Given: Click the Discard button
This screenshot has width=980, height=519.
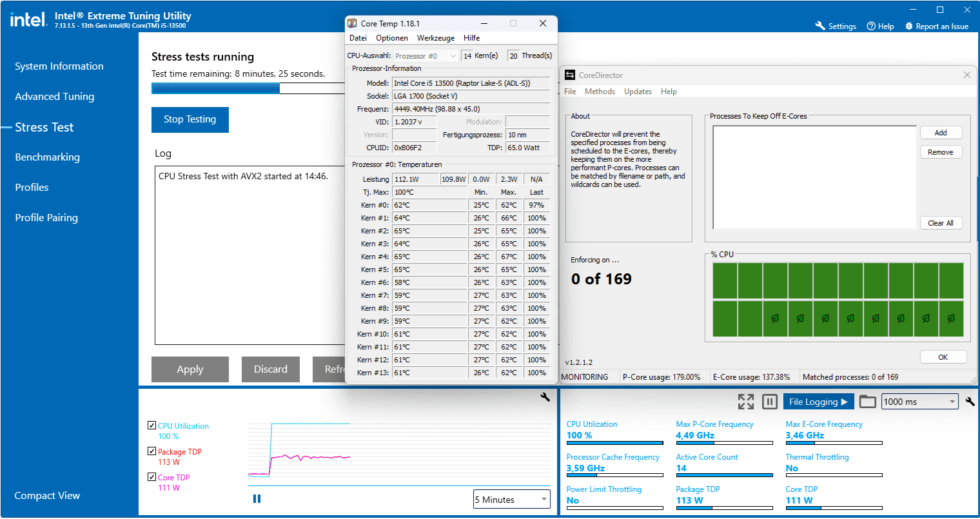Looking at the screenshot, I should coord(271,369).
